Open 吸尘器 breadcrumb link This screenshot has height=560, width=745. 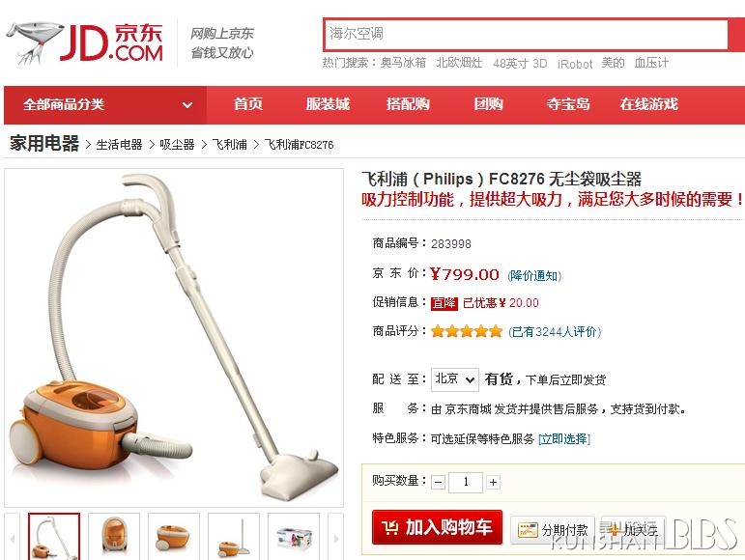177,144
